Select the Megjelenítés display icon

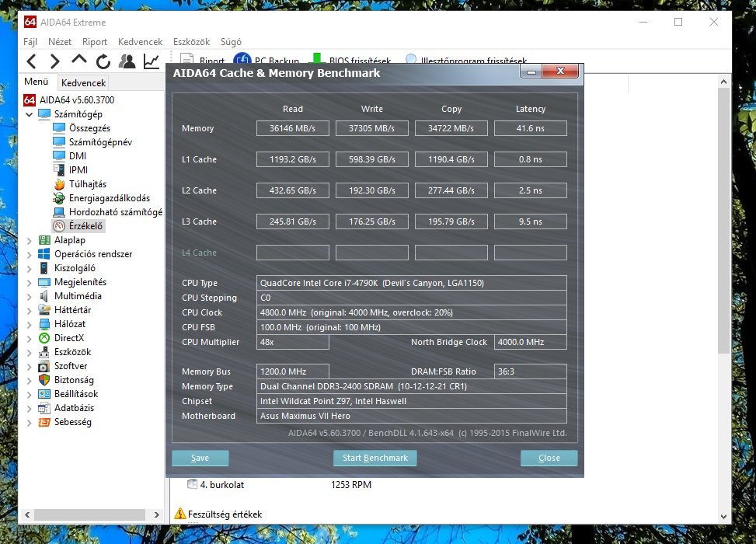(44, 281)
